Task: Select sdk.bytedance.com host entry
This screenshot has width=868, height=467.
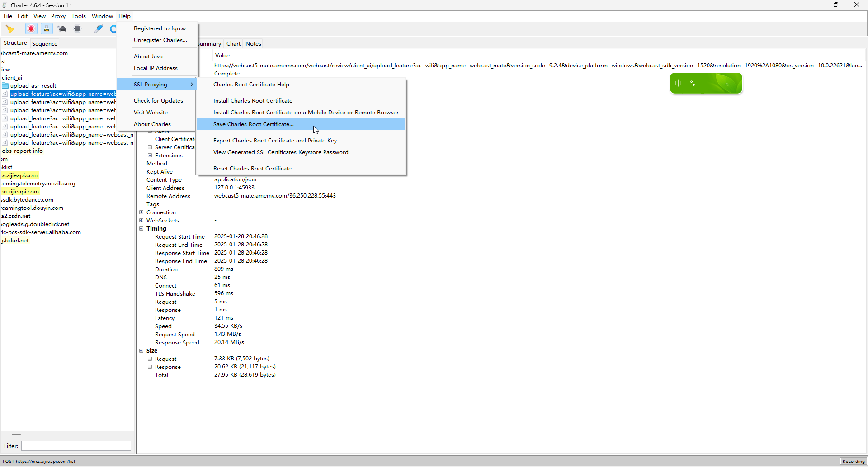Action: pos(27,200)
